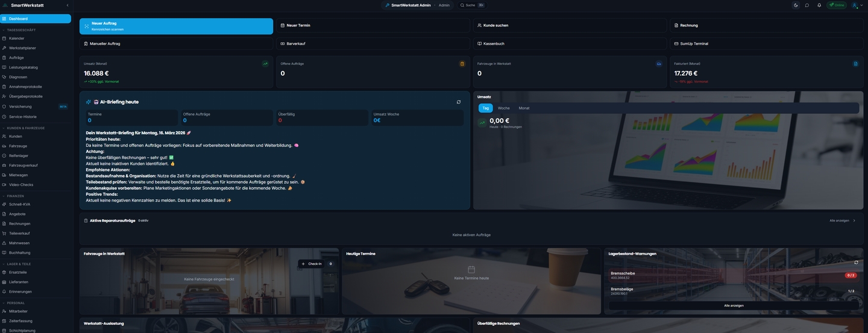The height and width of the screenshot is (333, 868).
Task: Refresh the Lagerbestand-Warnungen list
Action: coord(856,262)
